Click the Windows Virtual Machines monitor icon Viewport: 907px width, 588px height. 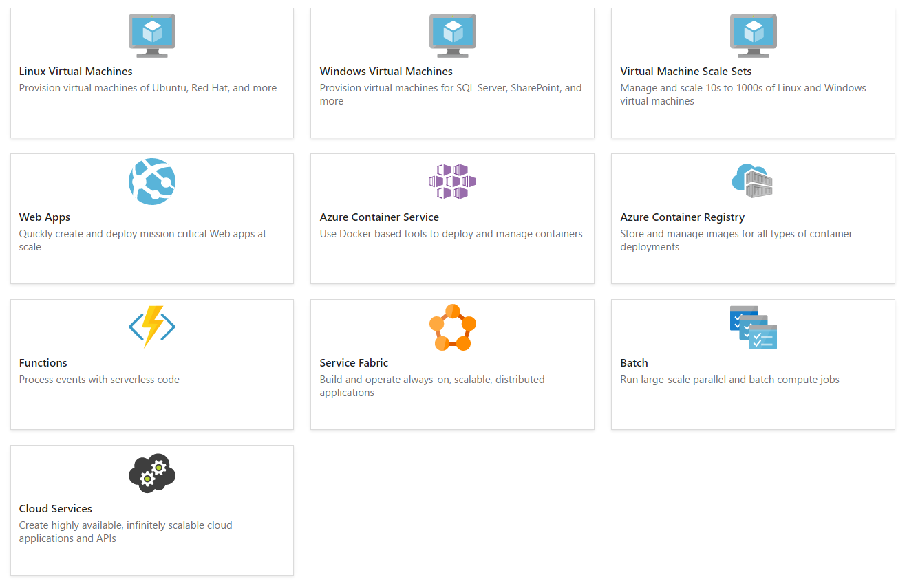pyautogui.click(x=452, y=36)
